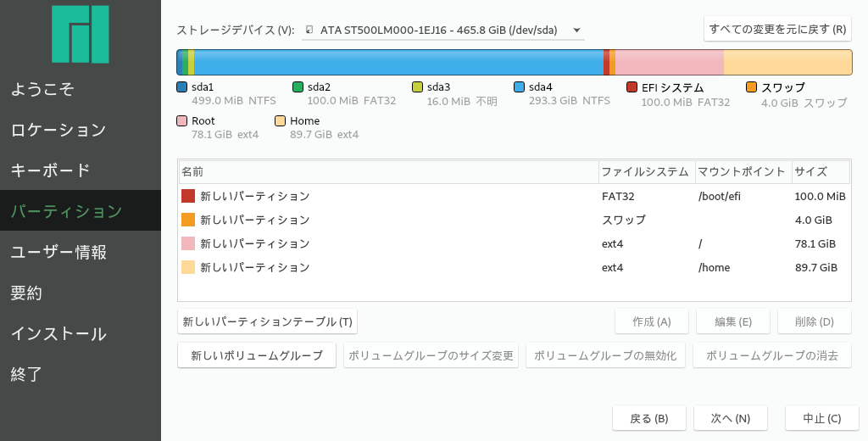The height and width of the screenshot is (441, 868).
Task: Go to 要約 step in sidebar
Action: coord(81,293)
